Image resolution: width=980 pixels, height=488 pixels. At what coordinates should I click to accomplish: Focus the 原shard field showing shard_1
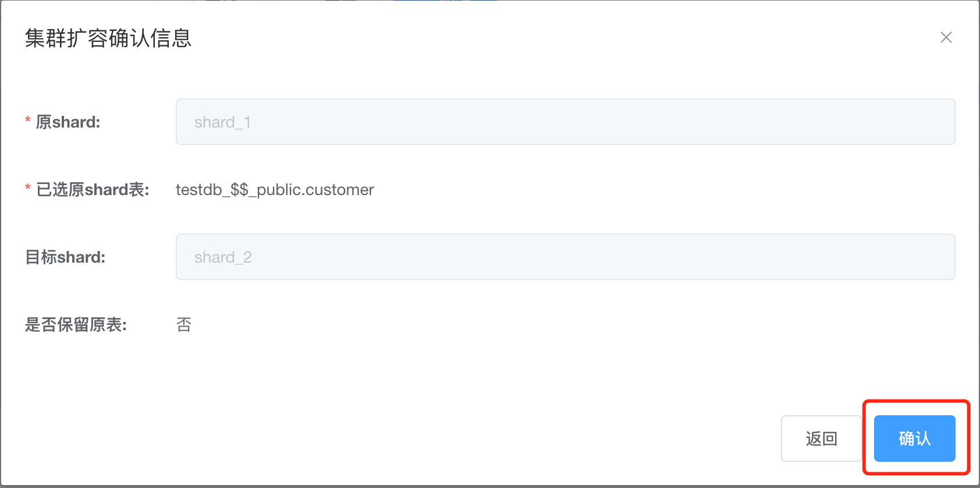pyautogui.click(x=565, y=122)
